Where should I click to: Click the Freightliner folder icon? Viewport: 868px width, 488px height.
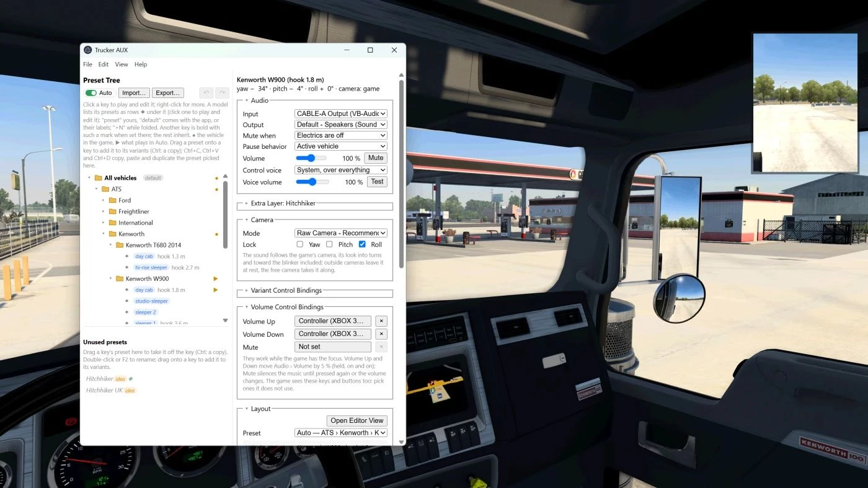click(113, 211)
